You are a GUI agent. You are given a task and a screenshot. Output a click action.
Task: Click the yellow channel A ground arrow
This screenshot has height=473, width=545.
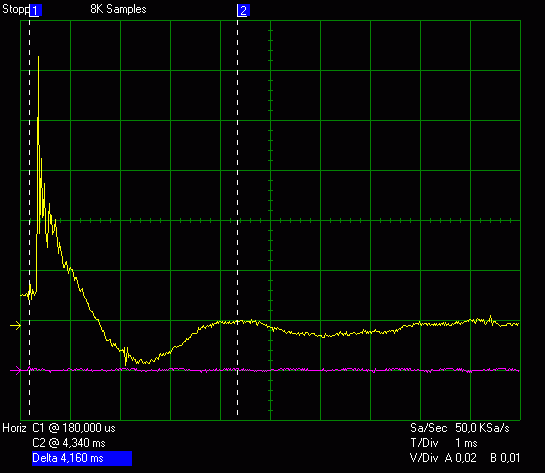(15, 326)
